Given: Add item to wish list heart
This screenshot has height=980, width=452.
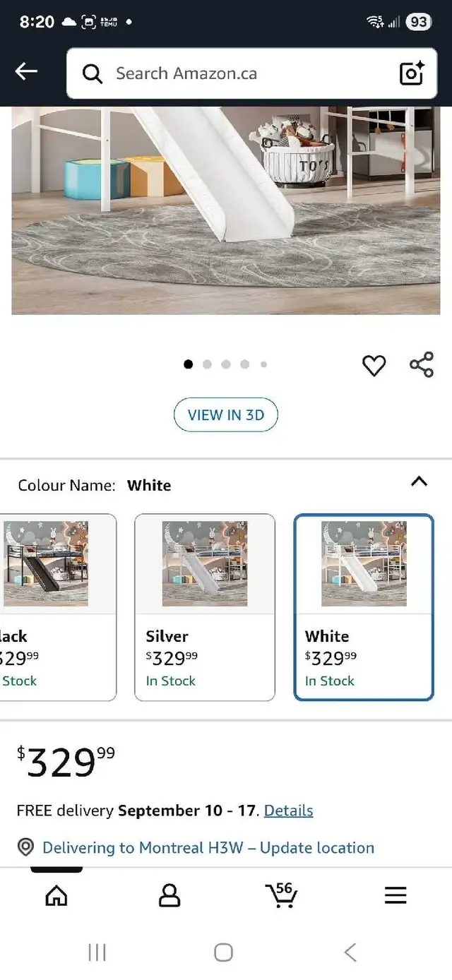Looking at the screenshot, I should pyautogui.click(x=374, y=365).
